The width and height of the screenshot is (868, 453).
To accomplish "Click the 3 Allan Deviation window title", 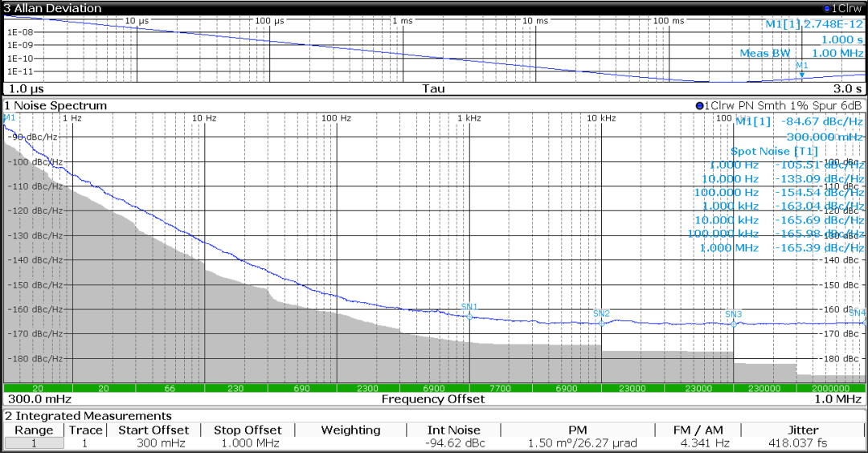I will tap(53, 8).
